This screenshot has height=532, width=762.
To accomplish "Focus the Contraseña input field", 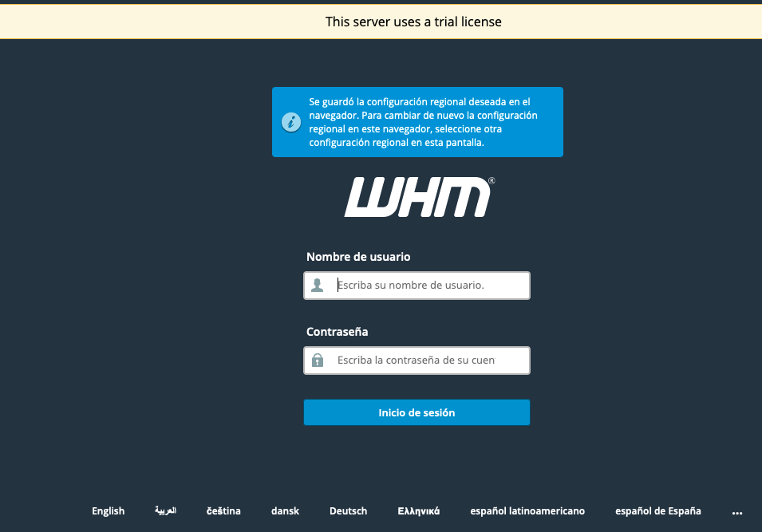I will [x=417, y=361].
